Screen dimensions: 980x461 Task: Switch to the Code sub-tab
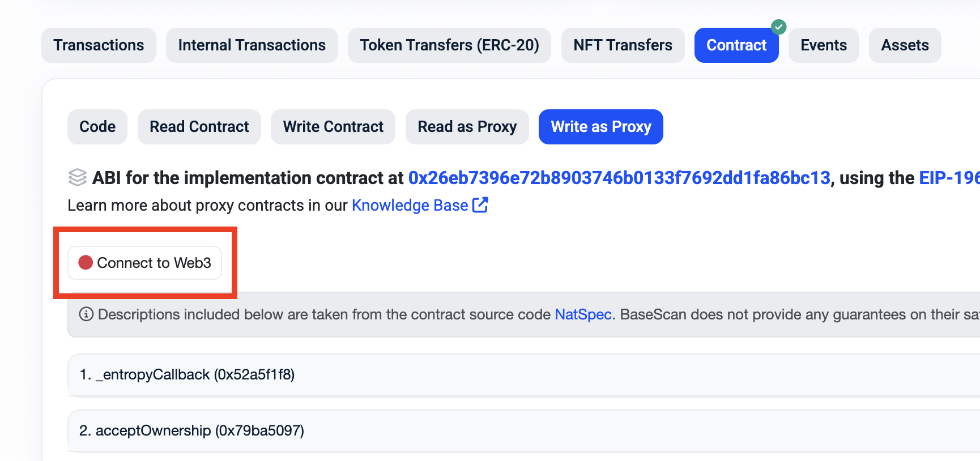97,127
